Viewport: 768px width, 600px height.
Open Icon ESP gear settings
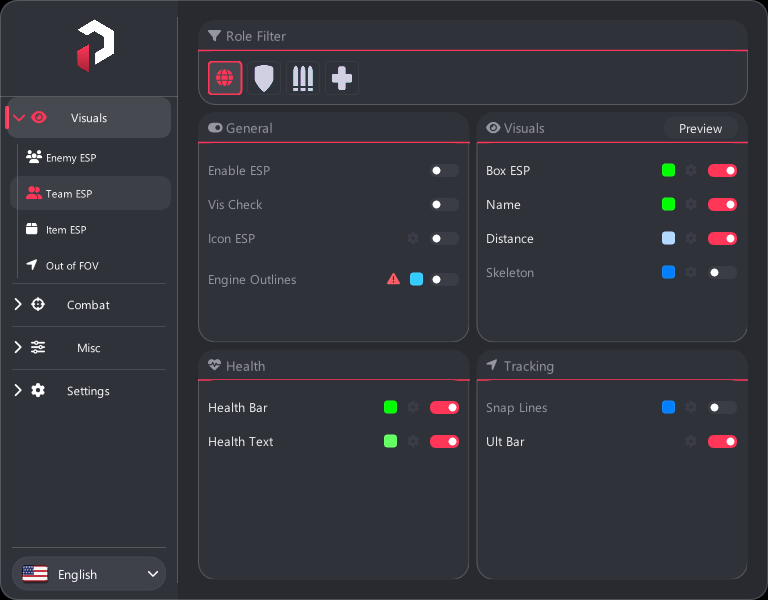point(413,239)
